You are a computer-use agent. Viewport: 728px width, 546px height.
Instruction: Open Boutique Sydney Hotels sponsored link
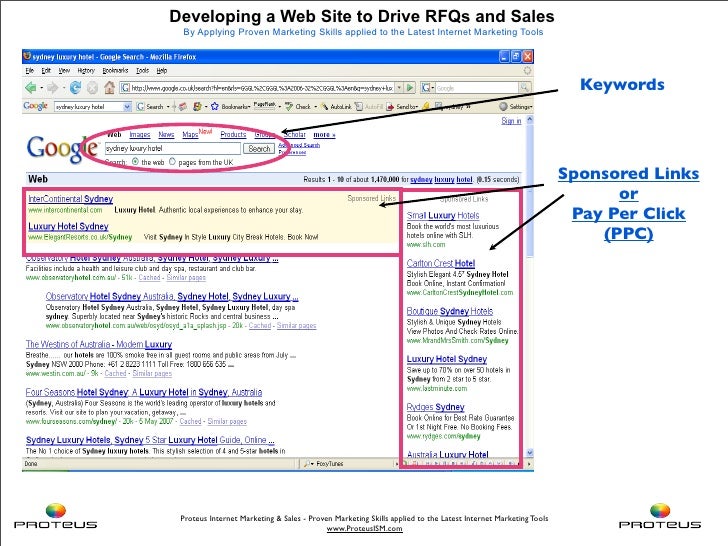coord(450,311)
